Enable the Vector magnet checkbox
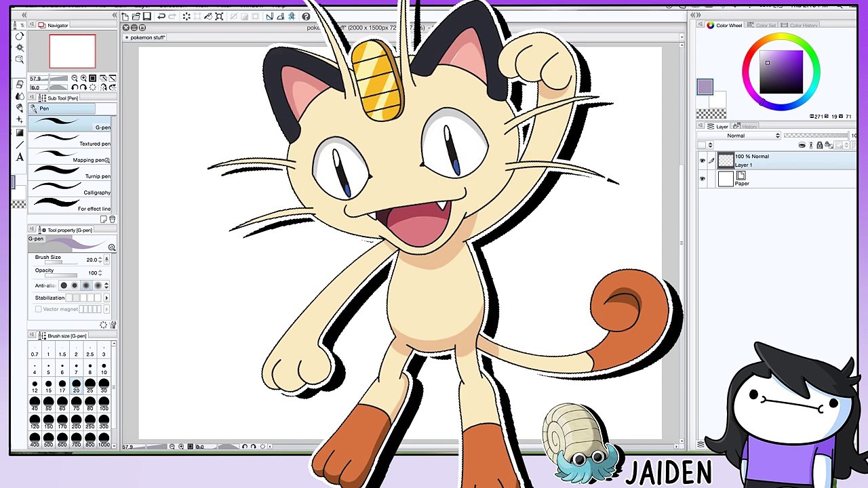The height and width of the screenshot is (488, 868). [39, 309]
